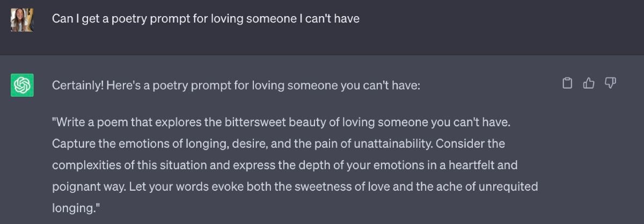This screenshot has width=644, height=224.
Task: Click the line beginning "poignant way. Let your words"
Action: pyautogui.click(x=295, y=186)
